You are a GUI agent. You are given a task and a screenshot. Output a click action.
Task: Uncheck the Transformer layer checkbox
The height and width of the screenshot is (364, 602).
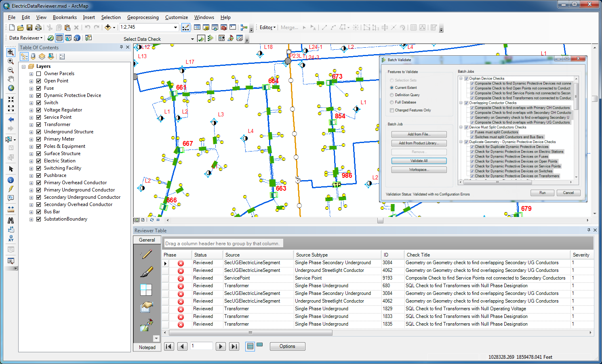click(x=39, y=124)
